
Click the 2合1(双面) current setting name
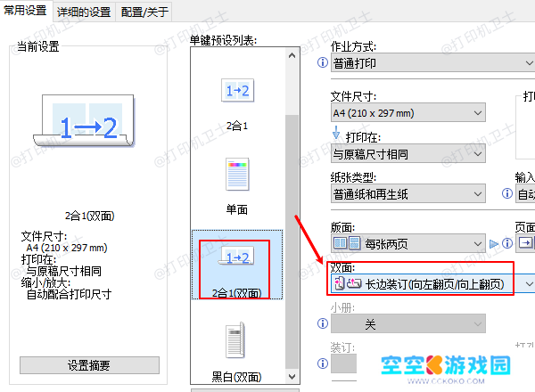(x=89, y=216)
